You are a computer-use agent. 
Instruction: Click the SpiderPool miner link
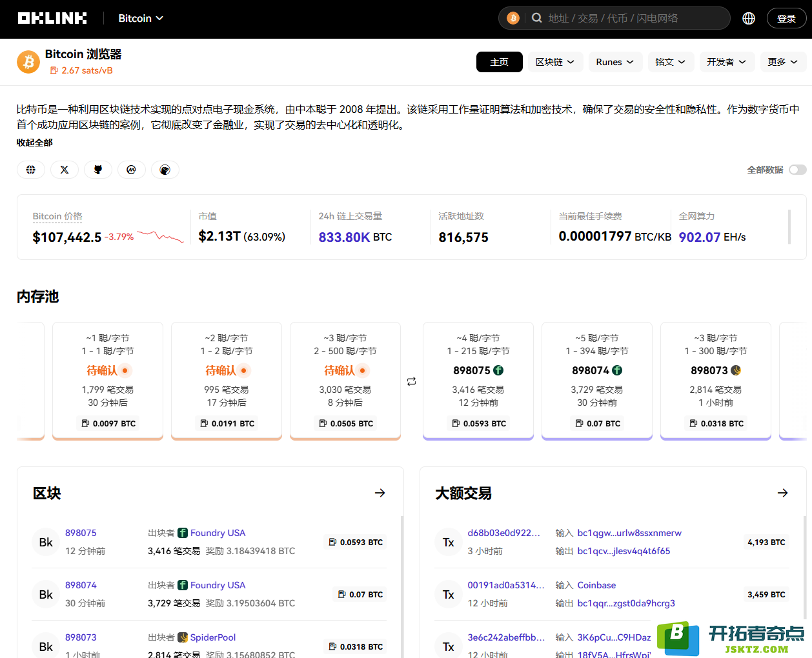[213, 637]
